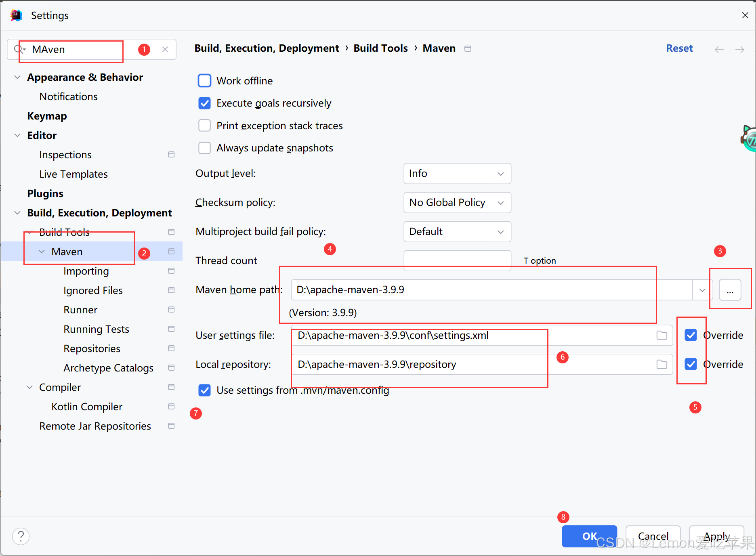Toggle Override for User settings file

click(691, 335)
